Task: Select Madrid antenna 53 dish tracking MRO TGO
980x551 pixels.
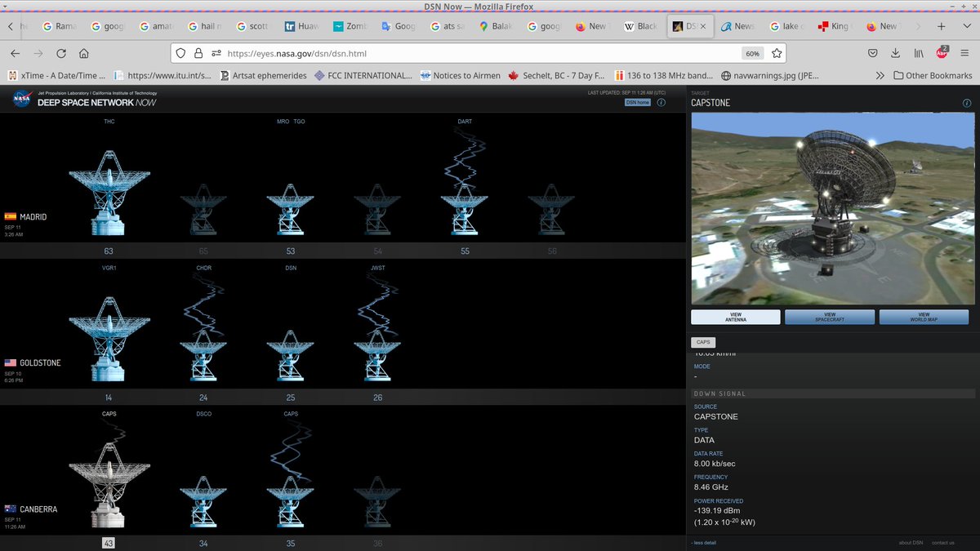Action: pos(290,210)
